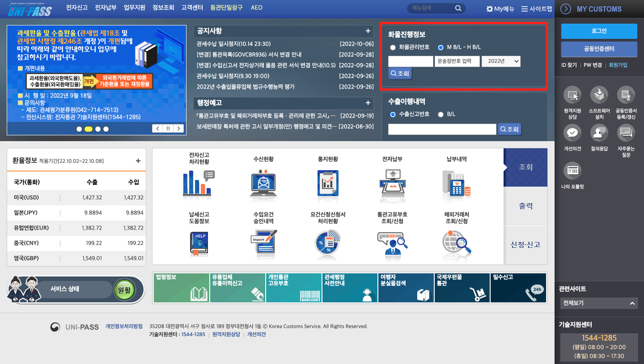Click the second carousel pagination dot
The image size is (644, 364).
coord(88,129)
